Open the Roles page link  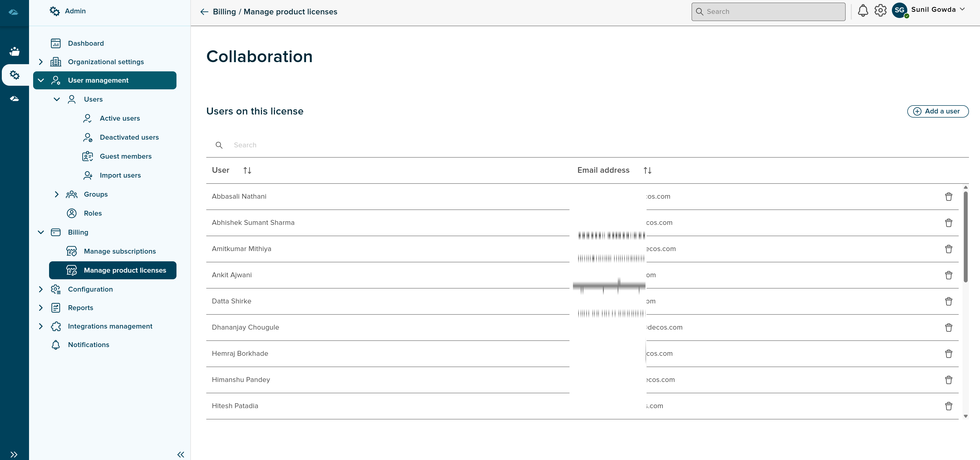tap(92, 213)
